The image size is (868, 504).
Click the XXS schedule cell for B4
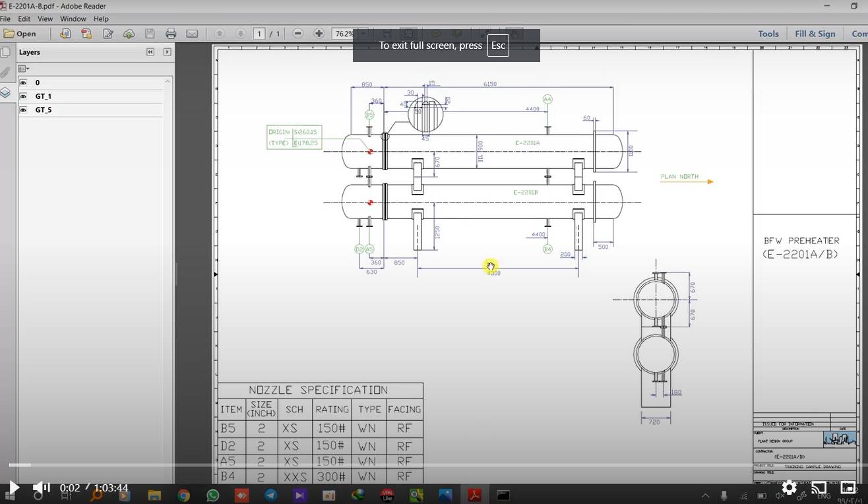tap(295, 476)
